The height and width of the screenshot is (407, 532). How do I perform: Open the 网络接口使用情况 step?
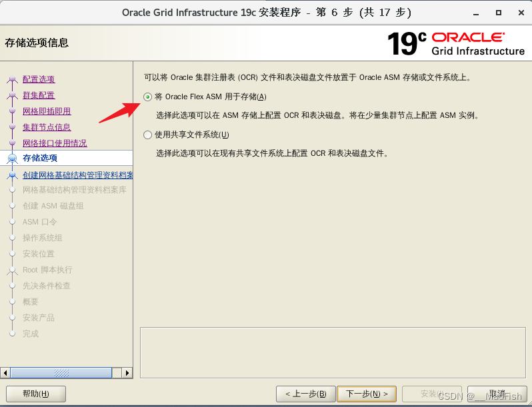pos(55,143)
